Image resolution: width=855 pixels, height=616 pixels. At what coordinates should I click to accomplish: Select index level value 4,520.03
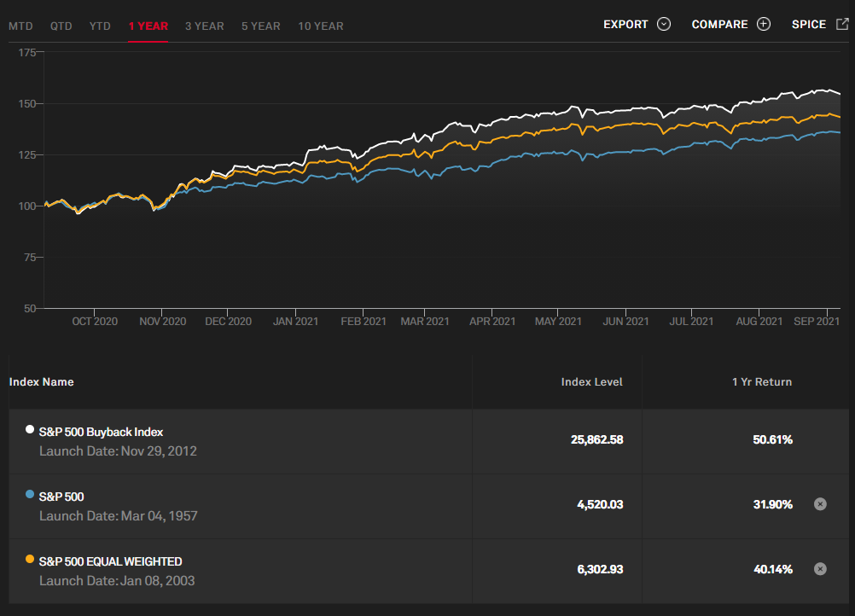point(600,505)
